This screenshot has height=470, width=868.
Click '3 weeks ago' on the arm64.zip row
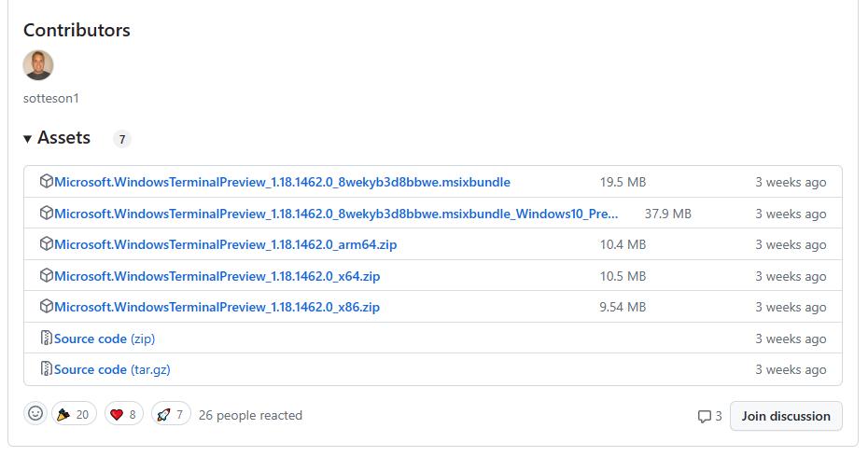coord(791,244)
